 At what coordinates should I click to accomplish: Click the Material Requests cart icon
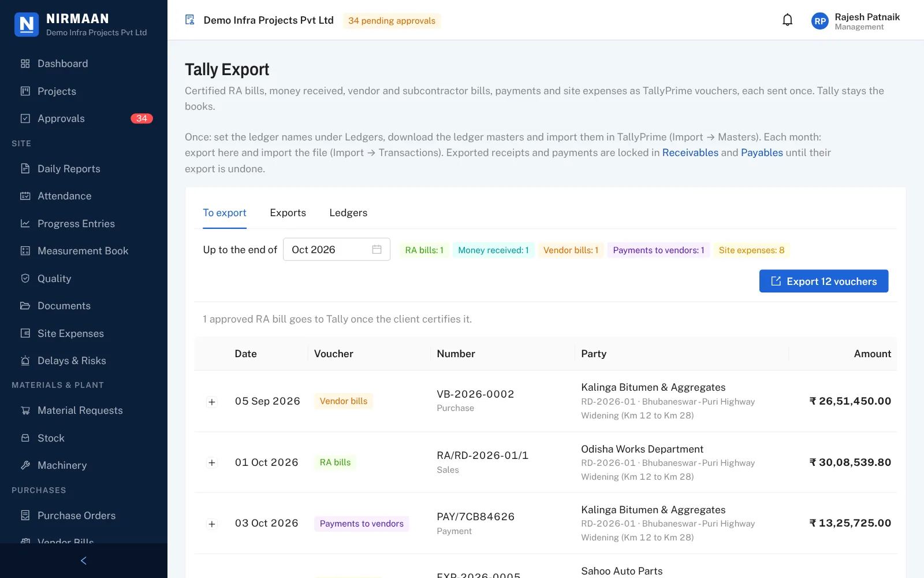point(25,410)
